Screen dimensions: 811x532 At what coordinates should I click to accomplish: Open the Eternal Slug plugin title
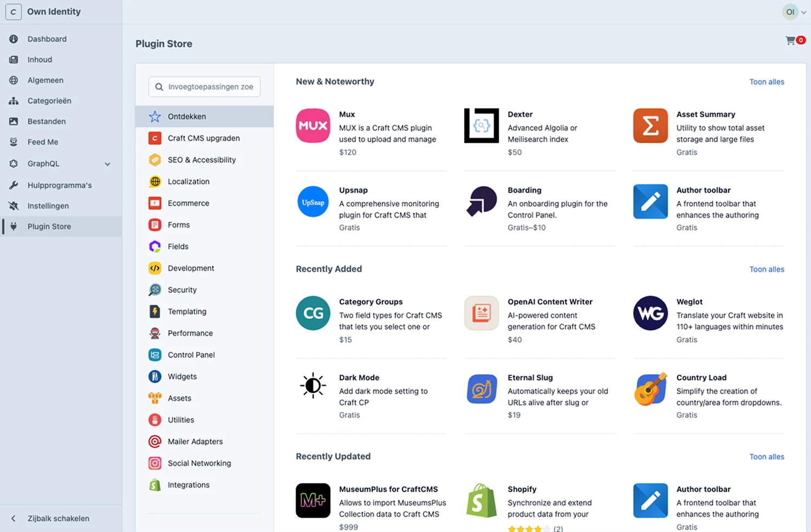pos(530,378)
